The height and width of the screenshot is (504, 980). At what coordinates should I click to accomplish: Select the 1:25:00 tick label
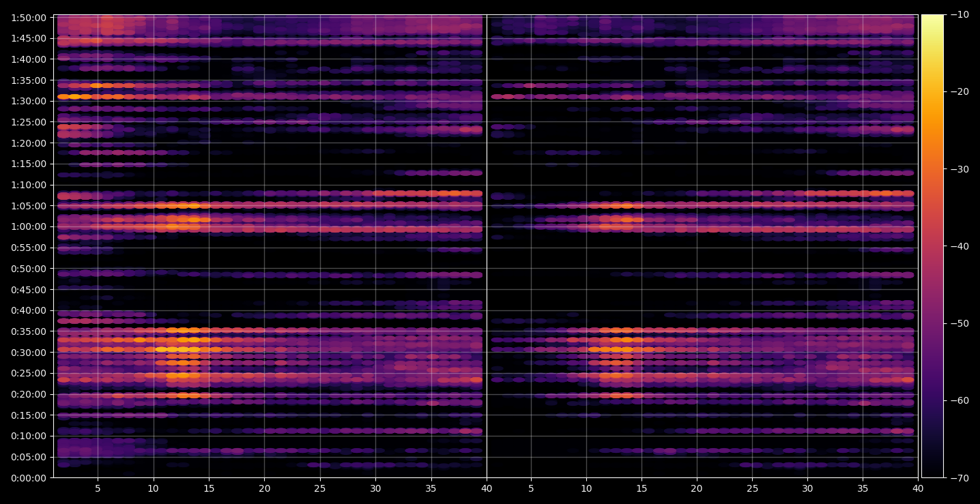pyautogui.click(x=29, y=122)
